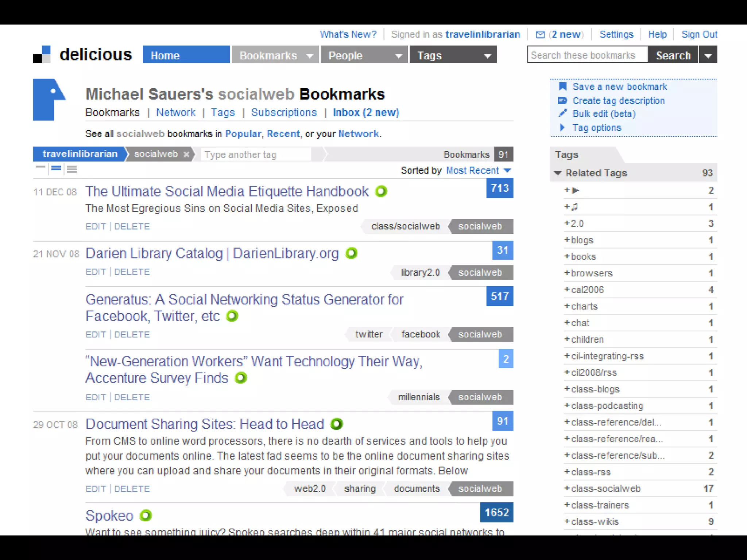The height and width of the screenshot is (560, 747).
Task: Click the 713 saves count badge
Action: point(499,188)
